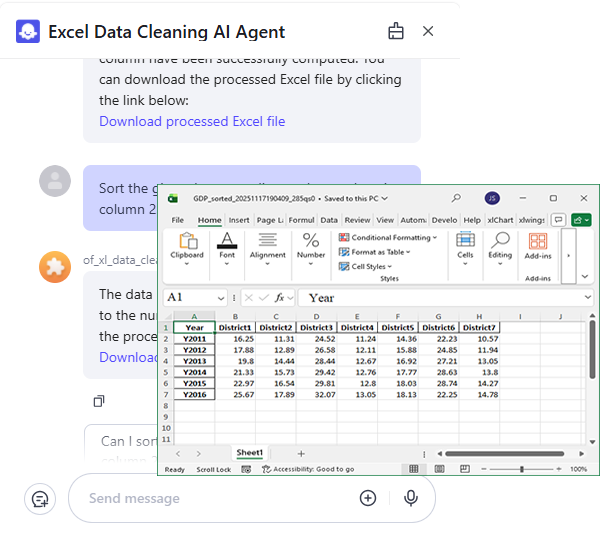Open the Automate ribbon tab
Viewport: 600px width, 533px height.
413,220
